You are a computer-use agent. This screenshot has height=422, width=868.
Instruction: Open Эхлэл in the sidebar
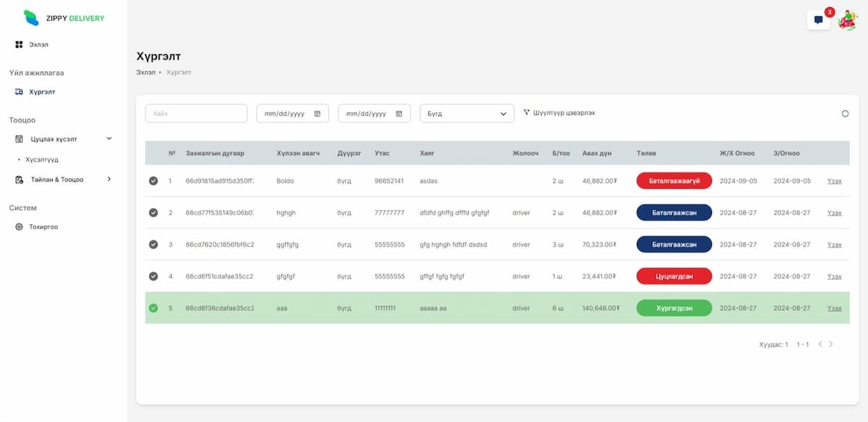coord(38,45)
